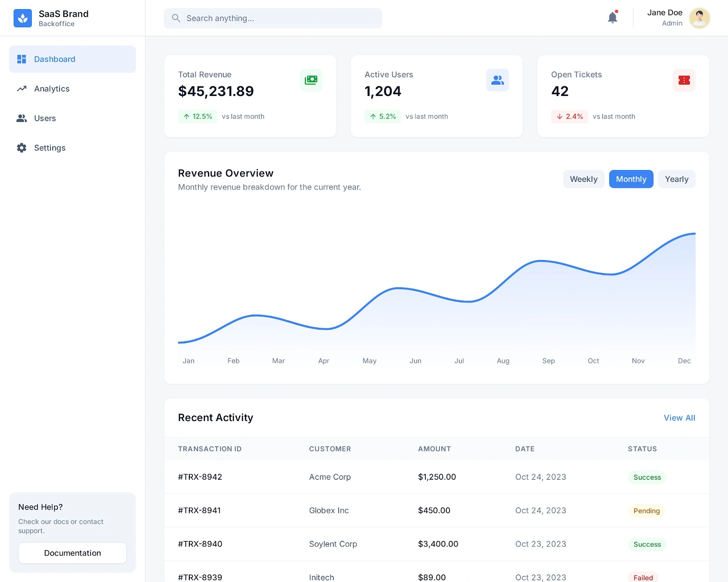
Task: Click the Total Revenue cash icon
Action: pos(311,80)
